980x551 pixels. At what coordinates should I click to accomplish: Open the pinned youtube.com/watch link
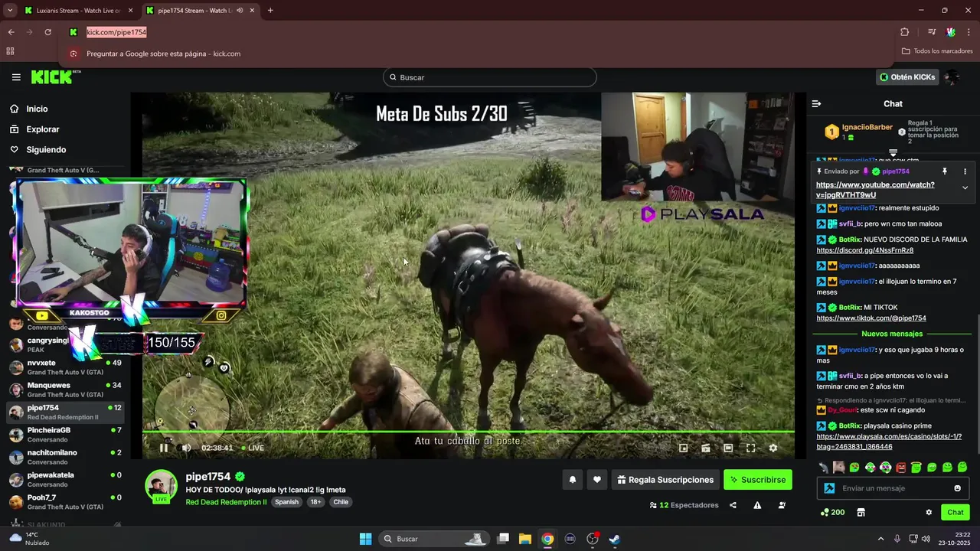point(875,190)
